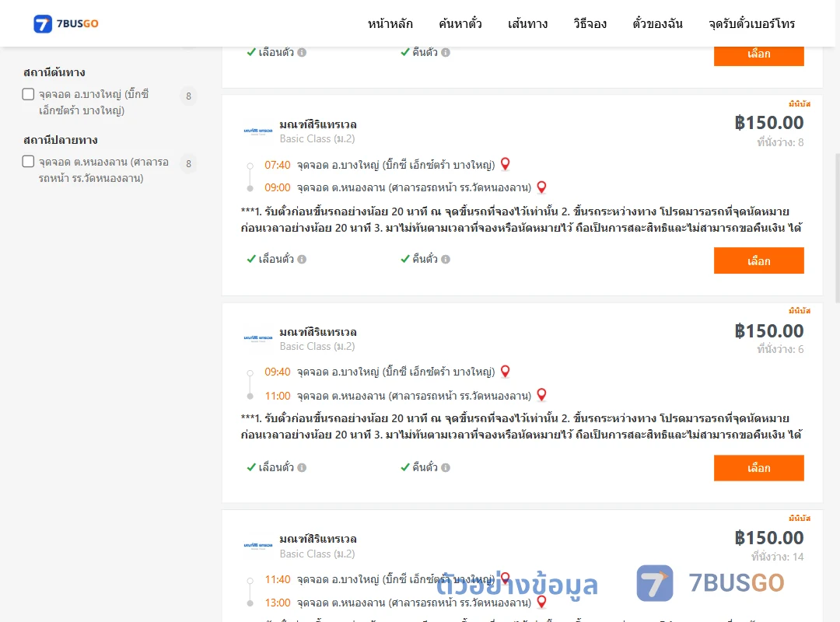
Task: Open the วิธีจอง navigation link
Action: point(590,23)
